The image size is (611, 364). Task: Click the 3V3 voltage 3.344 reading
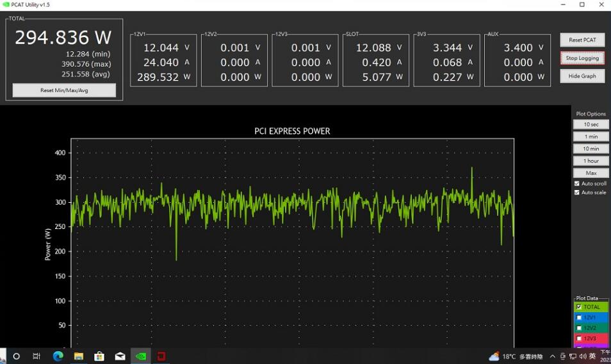(447, 47)
